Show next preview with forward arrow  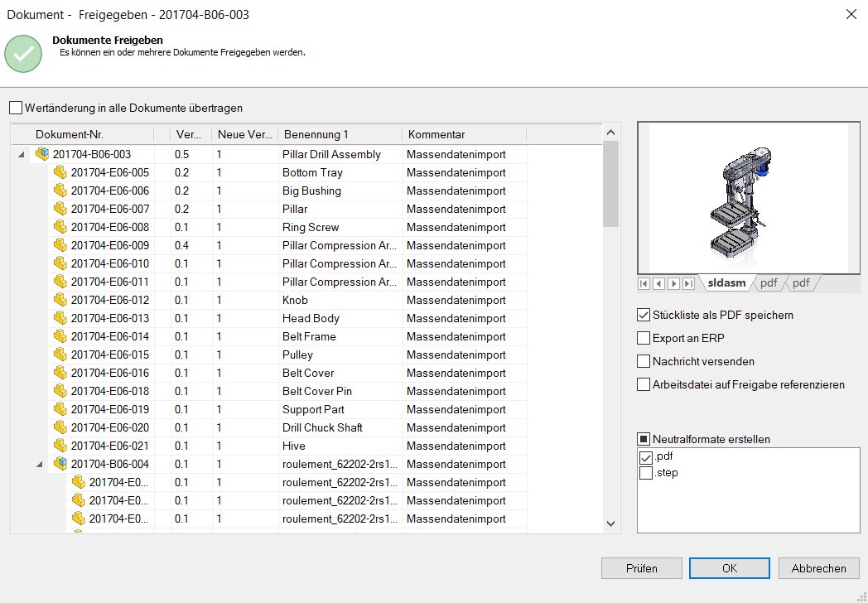pos(673,283)
